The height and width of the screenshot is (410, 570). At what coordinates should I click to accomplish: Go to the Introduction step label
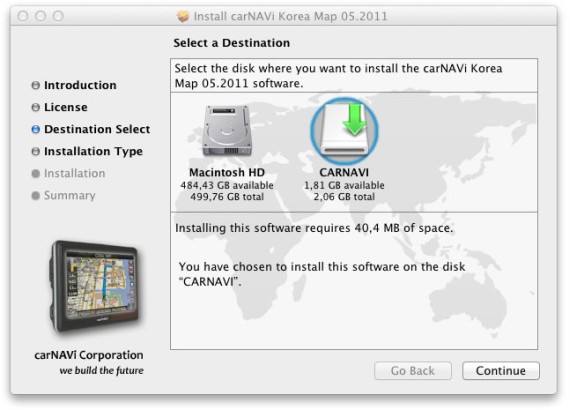tap(80, 85)
